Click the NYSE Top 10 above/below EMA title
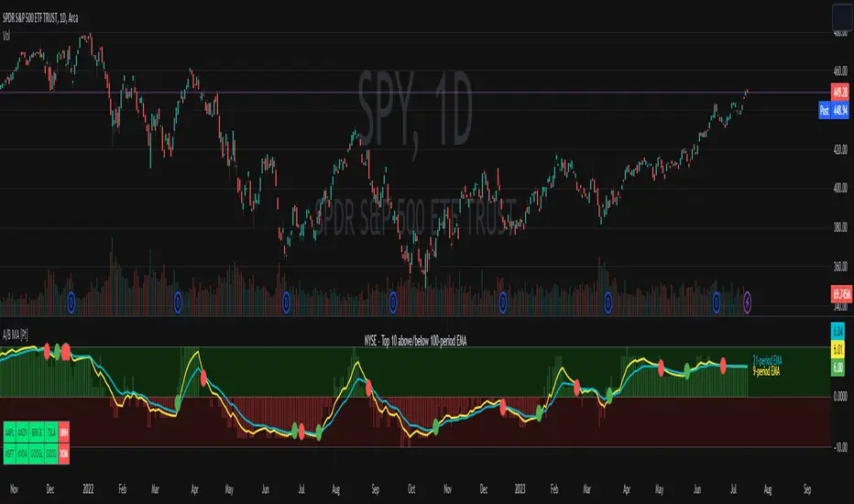 pos(416,341)
